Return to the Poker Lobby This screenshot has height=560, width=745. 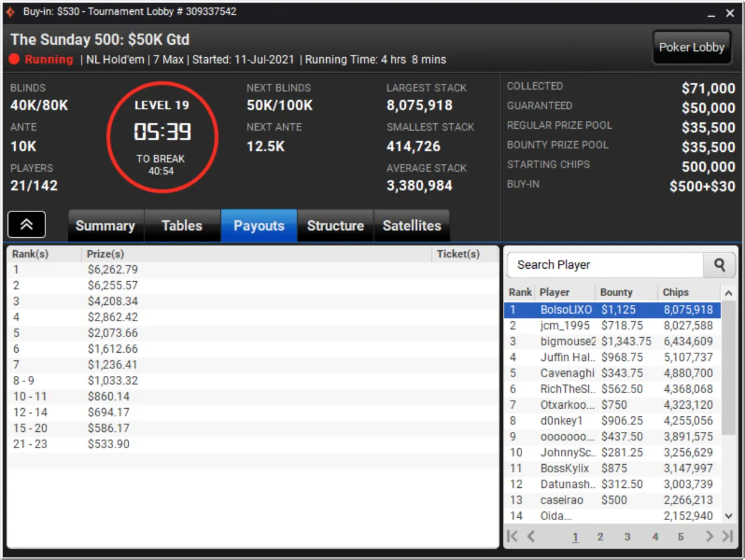[x=691, y=47]
